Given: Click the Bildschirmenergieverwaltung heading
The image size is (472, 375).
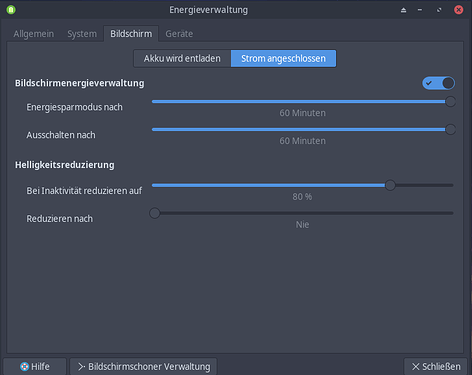Looking at the screenshot, I should (x=79, y=83).
